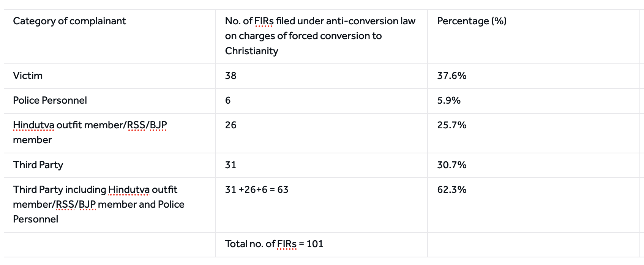Click the '5.9%' percentage value
Screen dimensions: 644x265
(x=449, y=100)
